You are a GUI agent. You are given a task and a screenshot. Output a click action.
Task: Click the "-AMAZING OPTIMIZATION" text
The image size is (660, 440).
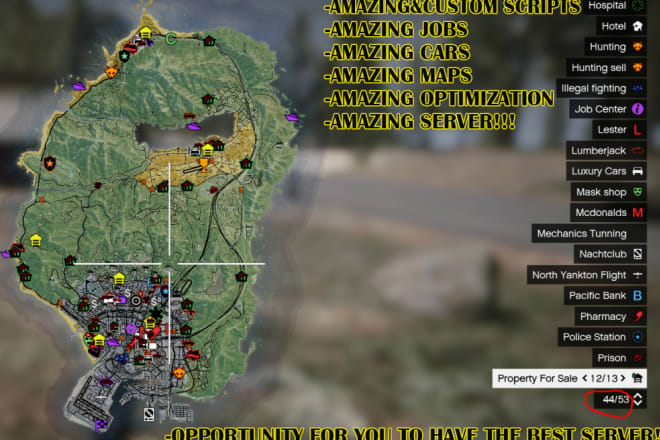click(439, 99)
